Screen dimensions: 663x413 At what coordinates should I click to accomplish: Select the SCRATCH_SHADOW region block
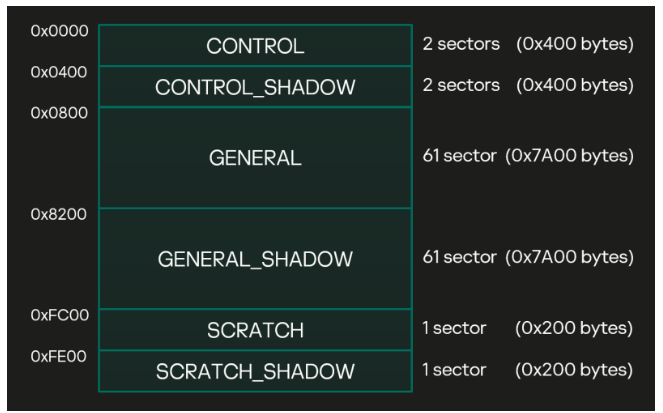click(x=255, y=371)
